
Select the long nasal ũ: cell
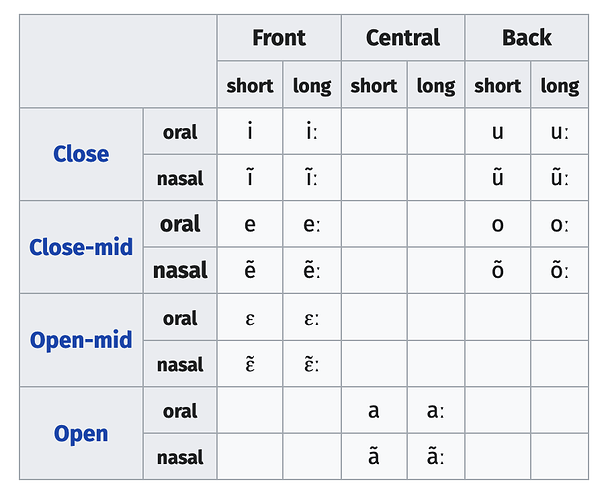(x=560, y=178)
